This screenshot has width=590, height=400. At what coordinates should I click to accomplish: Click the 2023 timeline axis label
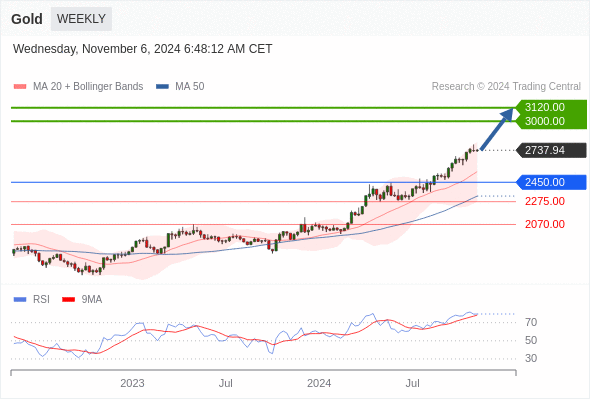(132, 383)
